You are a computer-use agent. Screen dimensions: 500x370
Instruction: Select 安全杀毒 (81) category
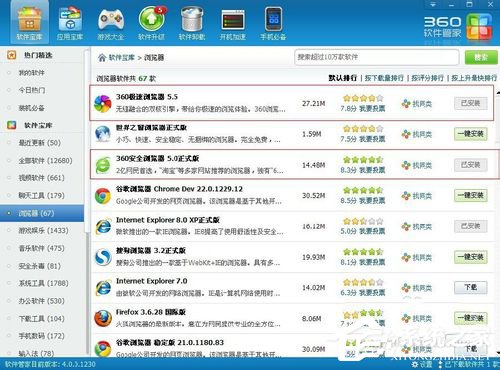(39, 266)
